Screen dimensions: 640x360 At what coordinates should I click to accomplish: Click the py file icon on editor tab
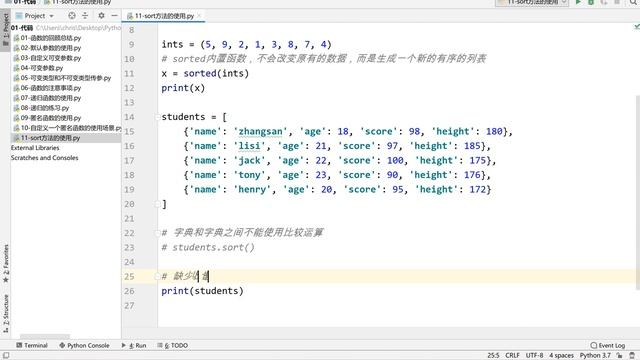coord(130,16)
